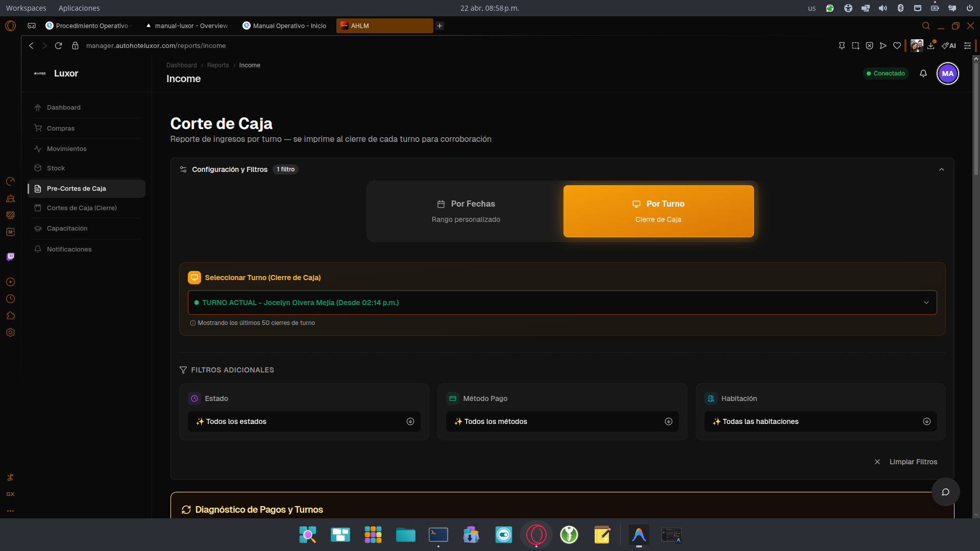980x551 pixels.
Task: Open Compras in the sidebar
Action: [x=87, y=129]
